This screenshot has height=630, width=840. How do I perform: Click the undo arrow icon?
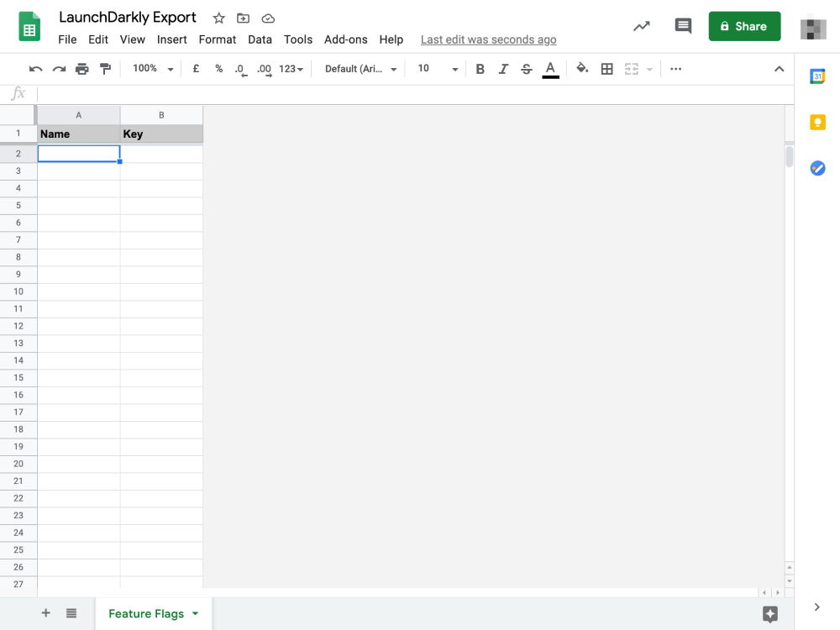coord(35,69)
